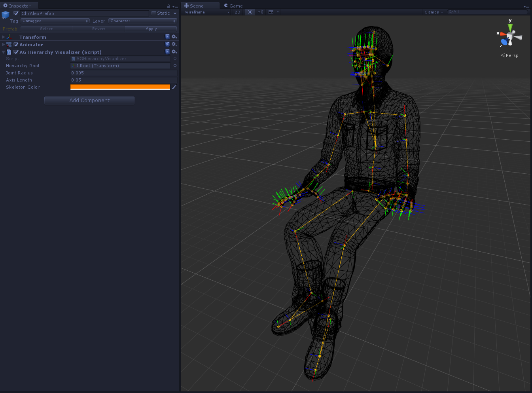Click the Joint Radius value field
The image size is (532, 393).
pos(123,73)
